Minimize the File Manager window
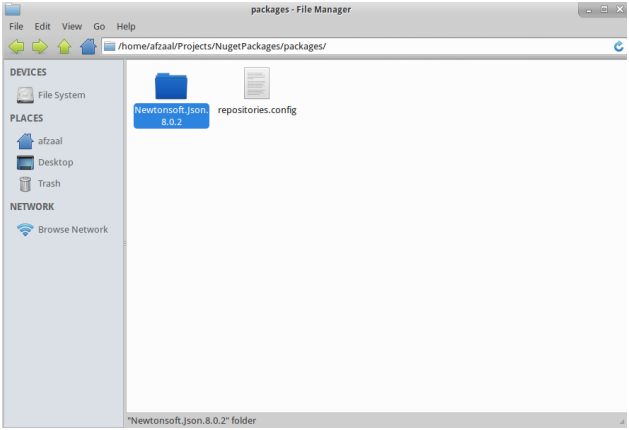Screen dimensions: 629x430 (588, 10)
